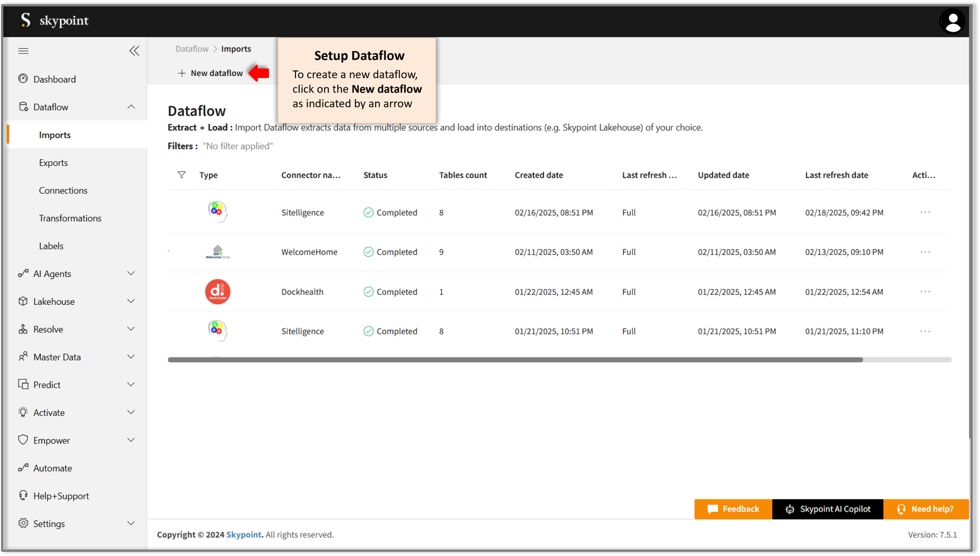
Task: Click the Last refresh date column header
Action: click(x=837, y=175)
